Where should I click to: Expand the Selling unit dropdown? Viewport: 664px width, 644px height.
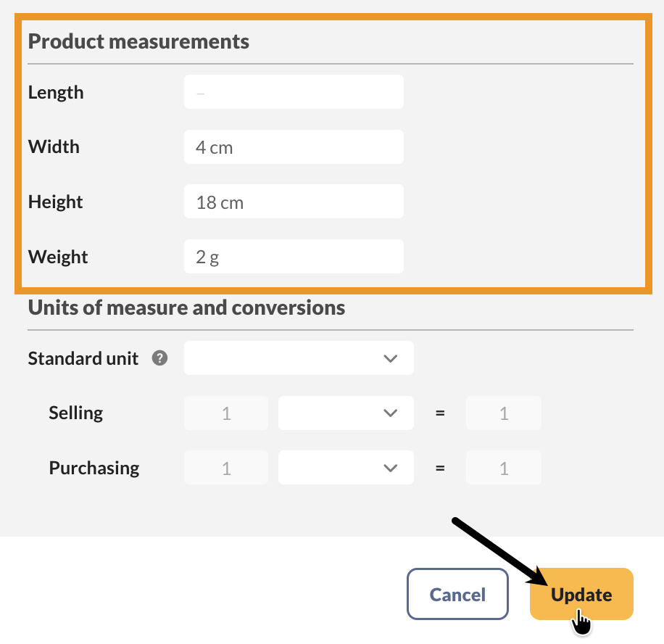click(346, 413)
